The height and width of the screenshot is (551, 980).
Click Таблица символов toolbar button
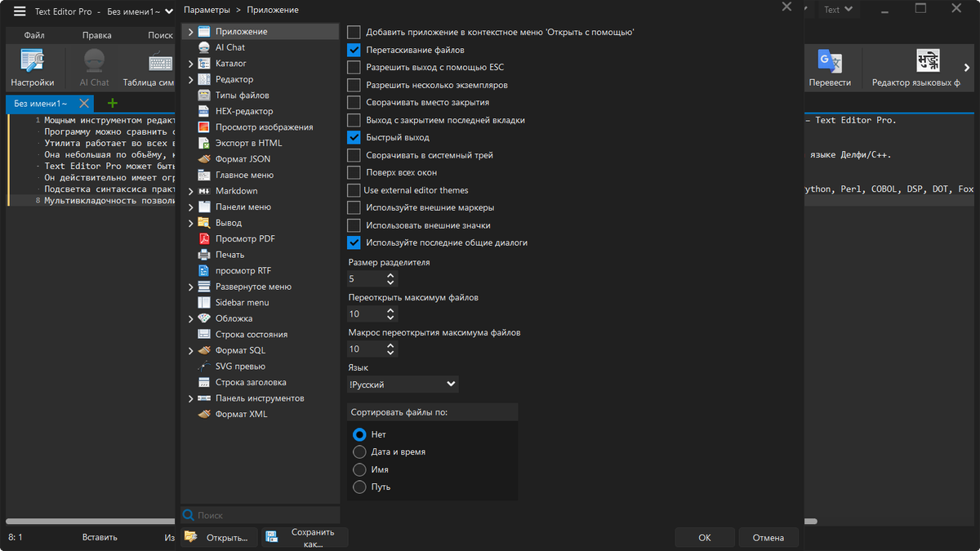click(x=149, y=66)
